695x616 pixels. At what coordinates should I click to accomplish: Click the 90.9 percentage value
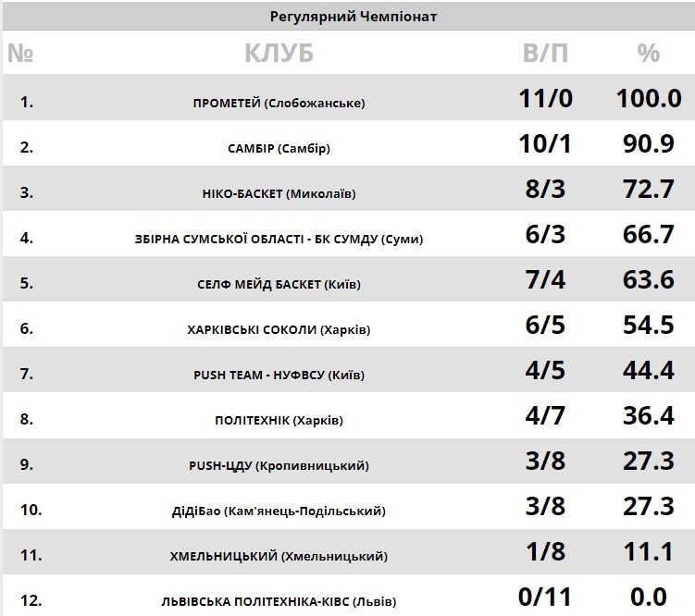point(649,144)
